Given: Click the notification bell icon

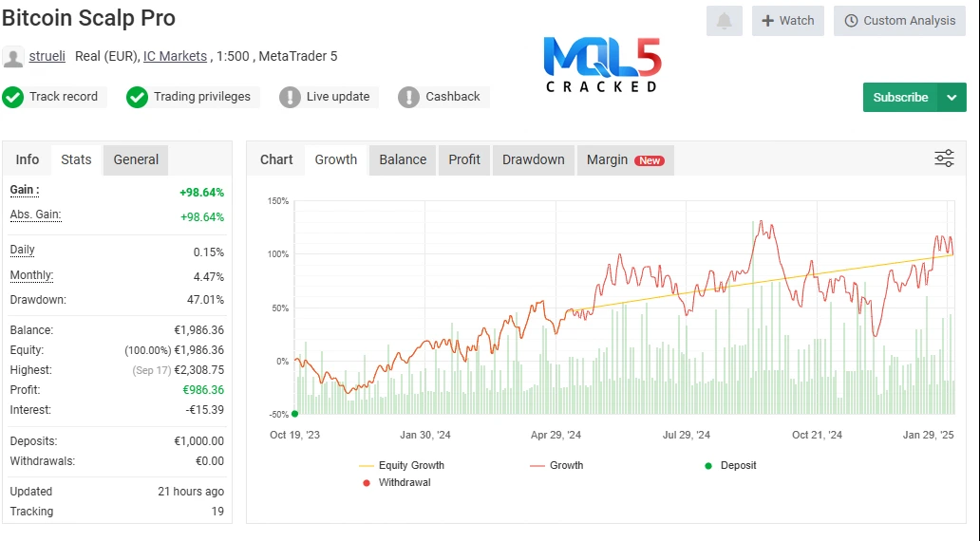Looking at the screenshot, I should tap(725, 21).
